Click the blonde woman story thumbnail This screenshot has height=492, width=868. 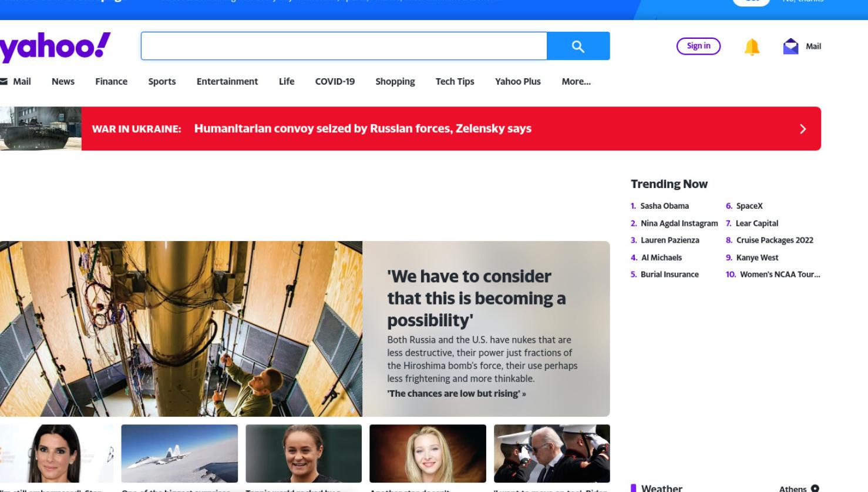(428, 453)
